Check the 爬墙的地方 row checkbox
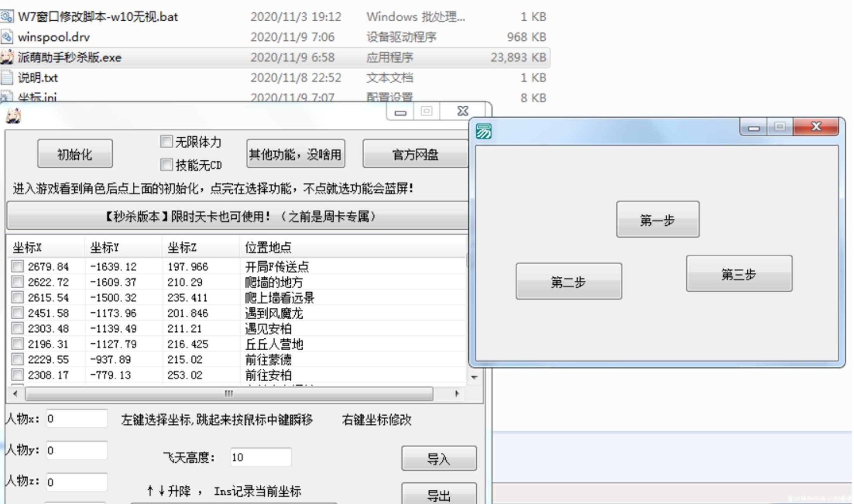This screenshot has height=504, width=854. [17, 282]
